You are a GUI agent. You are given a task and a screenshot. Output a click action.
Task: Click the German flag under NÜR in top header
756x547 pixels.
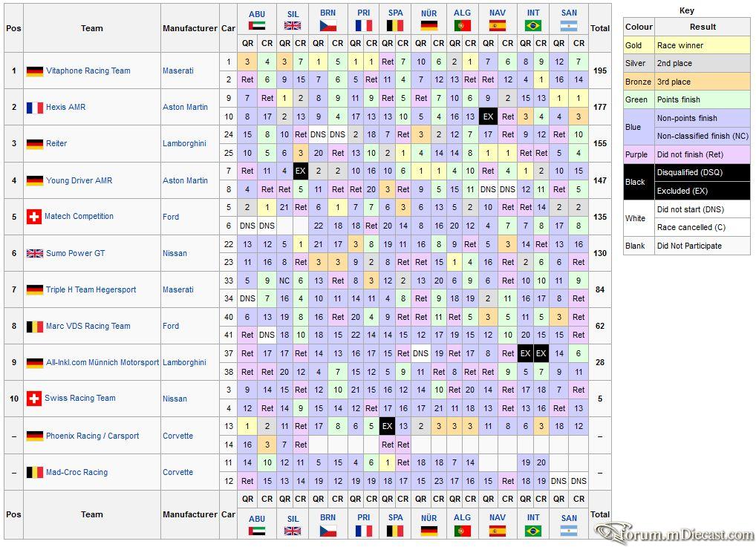(428, 25)
